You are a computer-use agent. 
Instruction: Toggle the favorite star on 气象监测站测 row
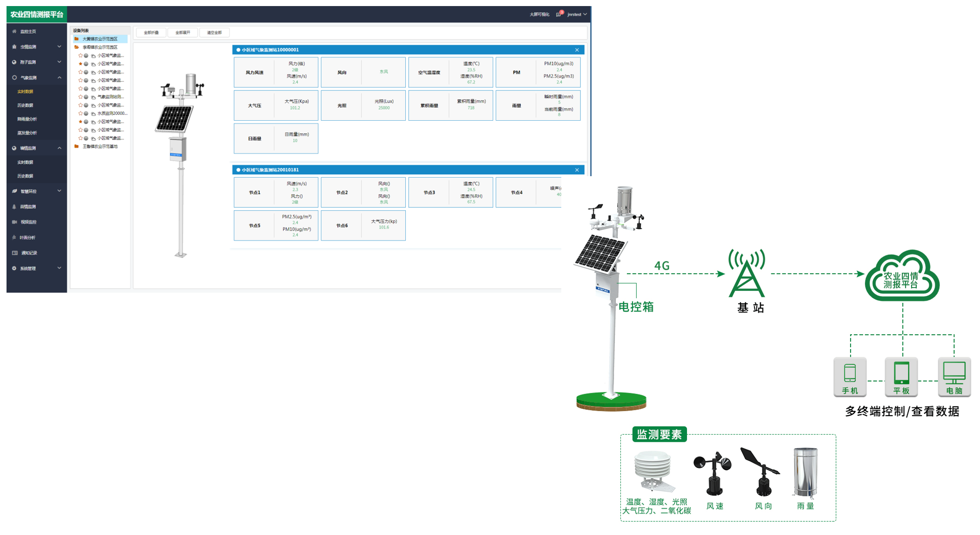(81, 97)
